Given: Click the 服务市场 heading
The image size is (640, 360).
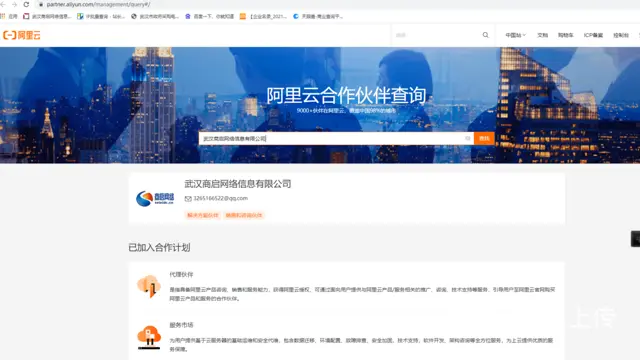Looking at the screenshot, I should [x=181, y=325].
